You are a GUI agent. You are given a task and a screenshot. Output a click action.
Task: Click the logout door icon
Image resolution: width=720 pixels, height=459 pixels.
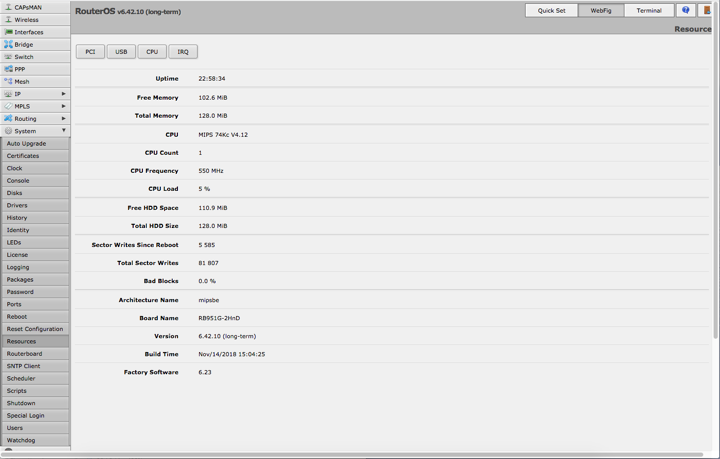707,10
